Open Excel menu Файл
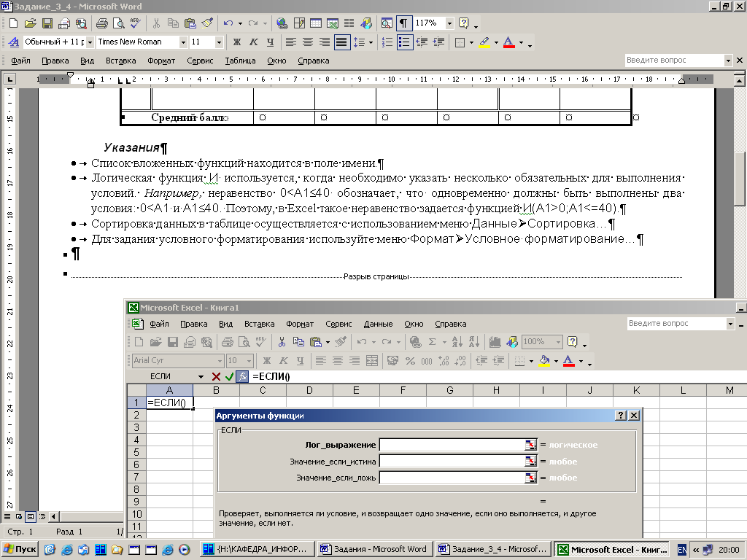Image resolution: width=747 pixels, height=560 pixels. [159, 324]
